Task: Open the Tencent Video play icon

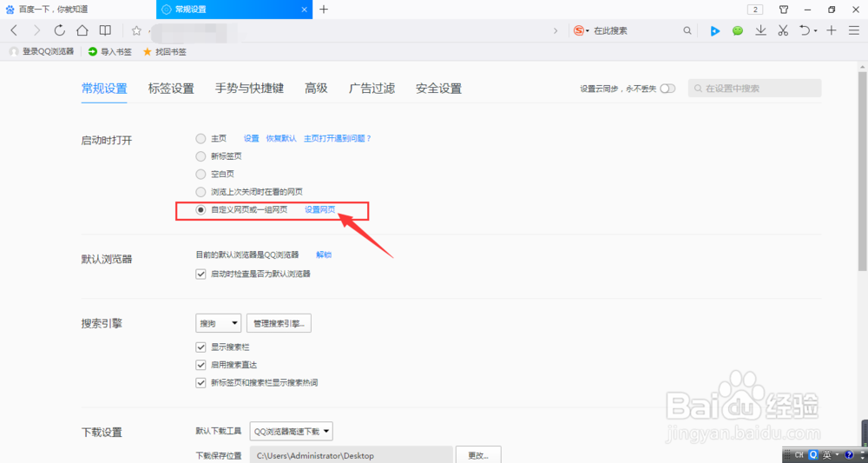Action: (x=714, y=31)
